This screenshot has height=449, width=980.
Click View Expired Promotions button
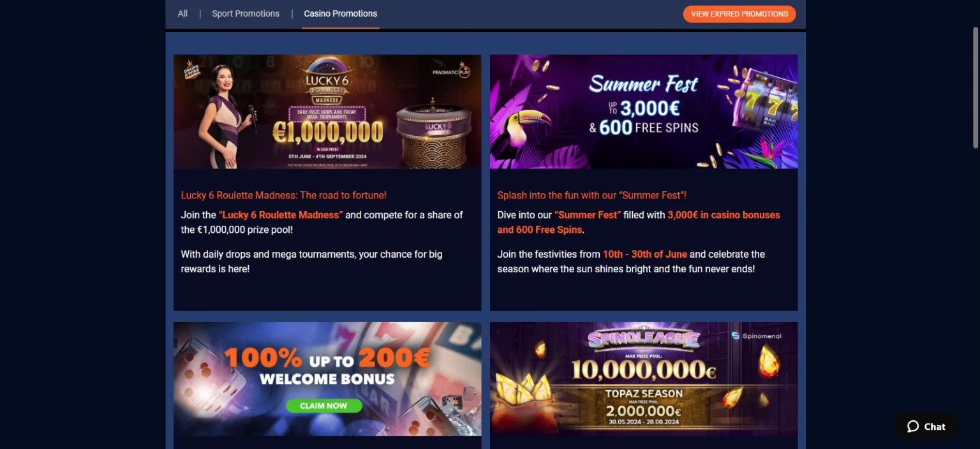click(739, 14)
